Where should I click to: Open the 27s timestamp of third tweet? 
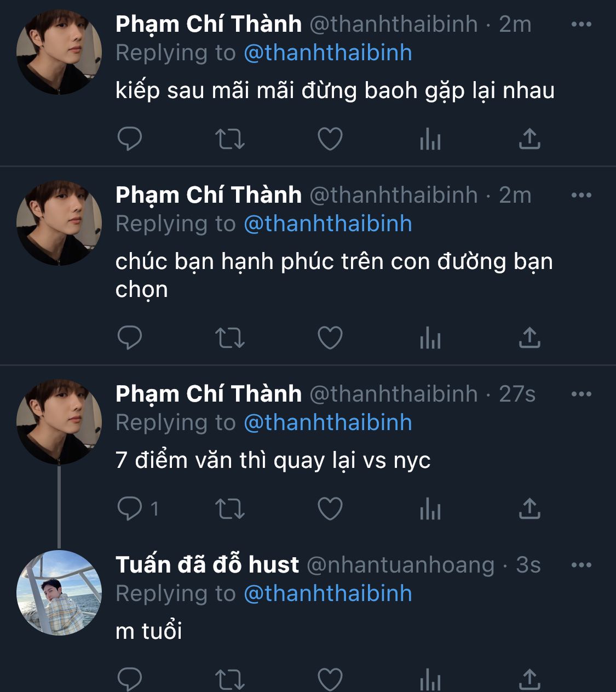click(x=517, y=394)
